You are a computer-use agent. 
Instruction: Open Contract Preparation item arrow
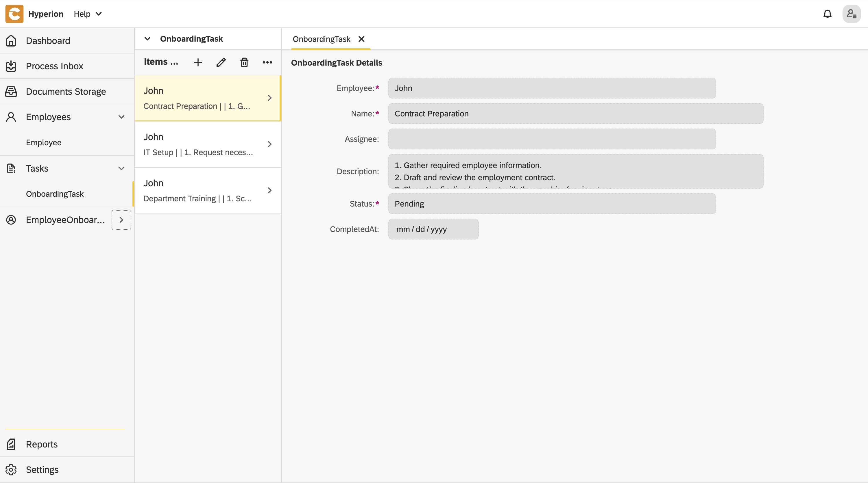(x=270, y=98)
